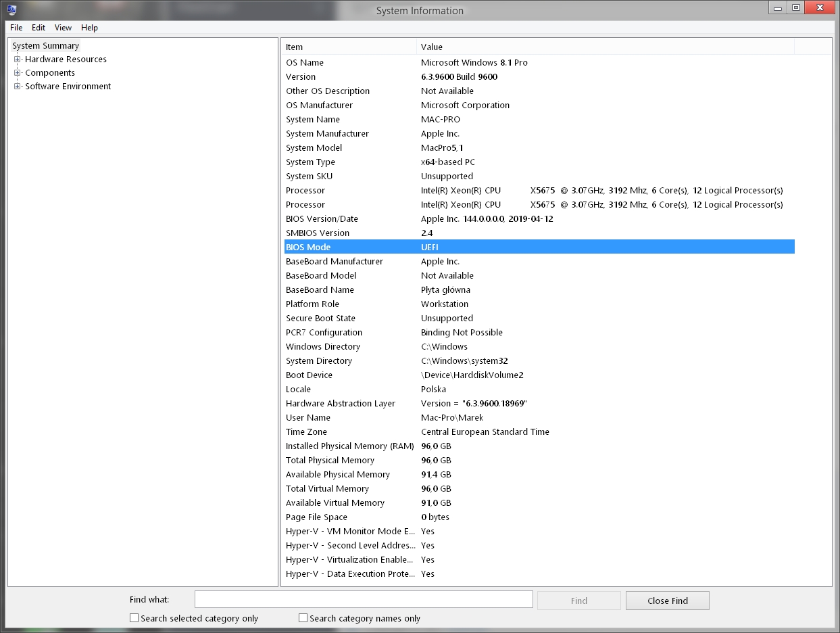Click the Microsoft Windows 8.1 Pro value

click(x=474, y=63)
